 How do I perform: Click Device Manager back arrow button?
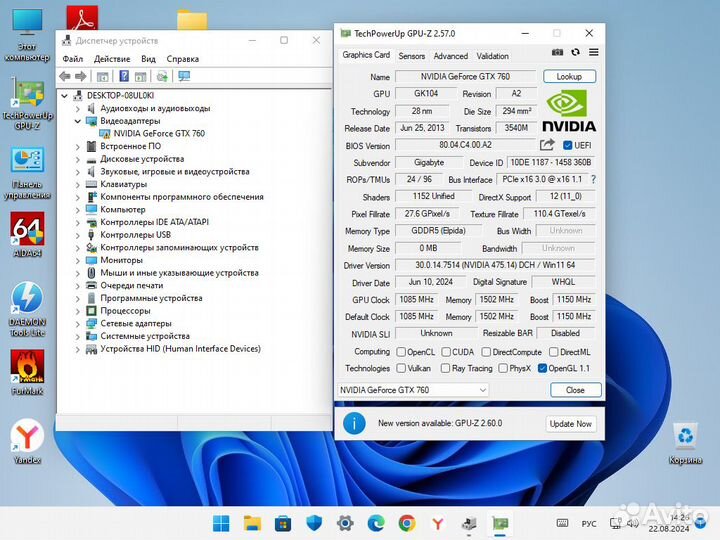(65, 76)
